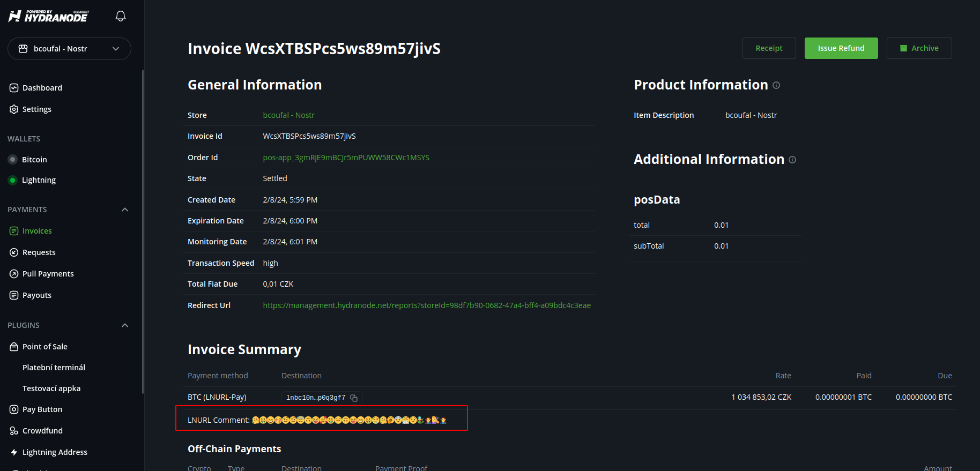Click the Product Information info icon

tap(776, 85)
